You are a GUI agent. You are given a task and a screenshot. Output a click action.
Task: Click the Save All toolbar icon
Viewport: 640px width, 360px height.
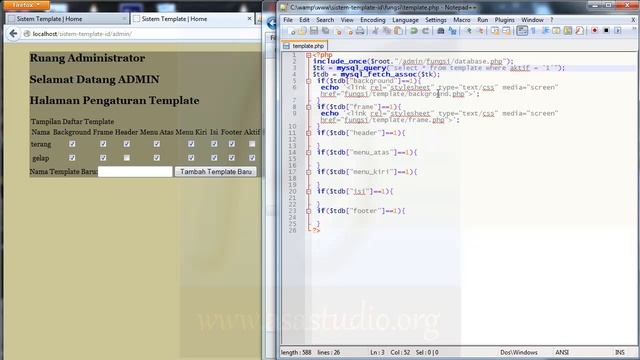pyautogui.click(x=325, y=31)
